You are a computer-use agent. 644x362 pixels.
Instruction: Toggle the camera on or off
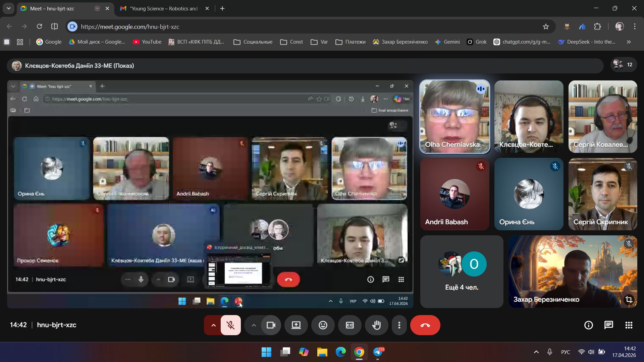click(271, 325)
